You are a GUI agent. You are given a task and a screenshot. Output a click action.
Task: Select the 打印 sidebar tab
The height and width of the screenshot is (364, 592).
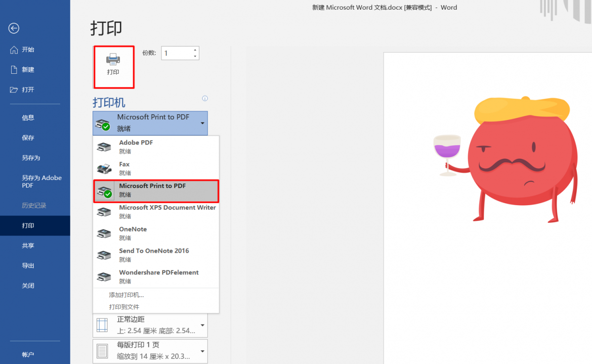[35, 225]
